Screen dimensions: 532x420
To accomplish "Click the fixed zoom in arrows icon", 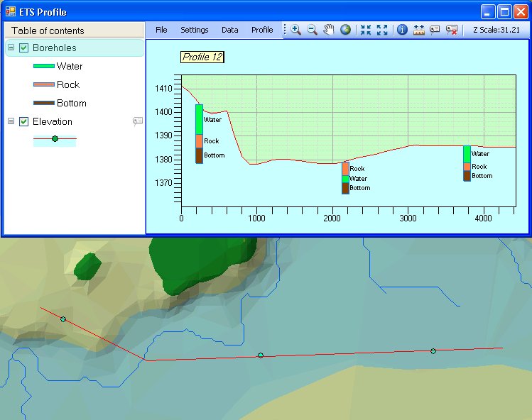I will coord(366,30).
